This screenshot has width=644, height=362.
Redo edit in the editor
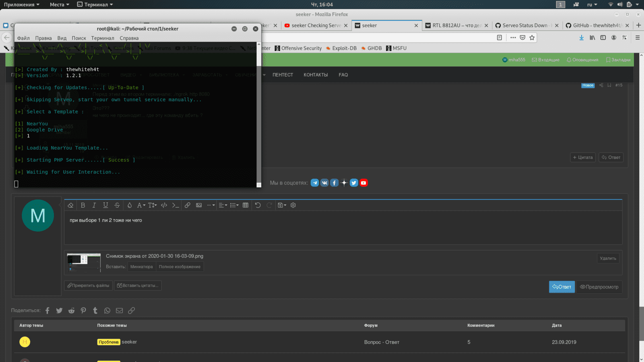click(269, 205)
